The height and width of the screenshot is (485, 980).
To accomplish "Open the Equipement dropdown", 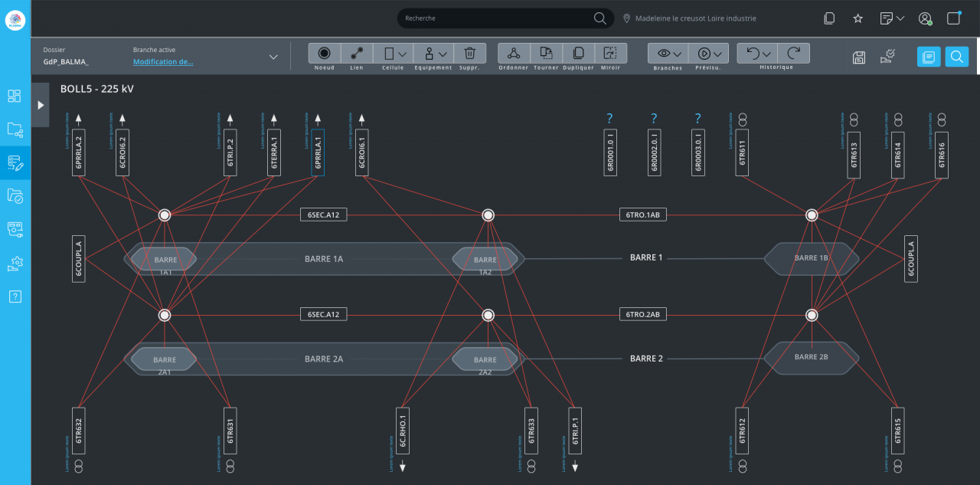I will click(434, 54).
